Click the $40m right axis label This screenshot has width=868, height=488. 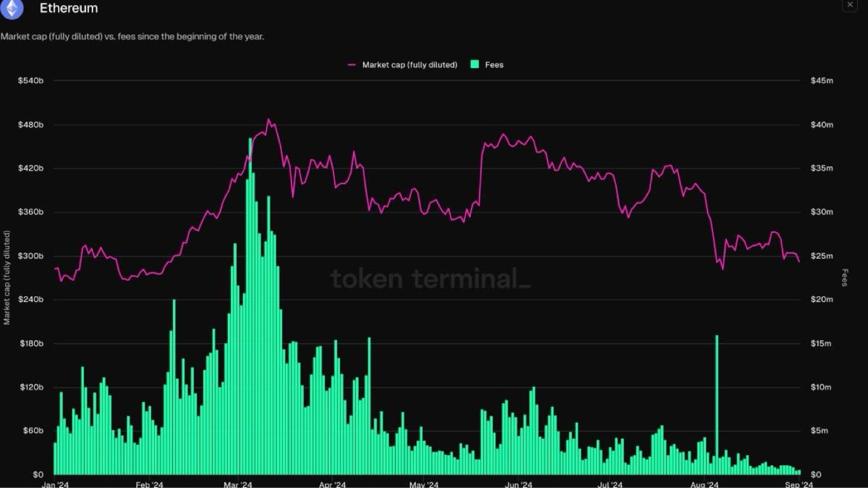pyautogui.click(x=821, y=125)
